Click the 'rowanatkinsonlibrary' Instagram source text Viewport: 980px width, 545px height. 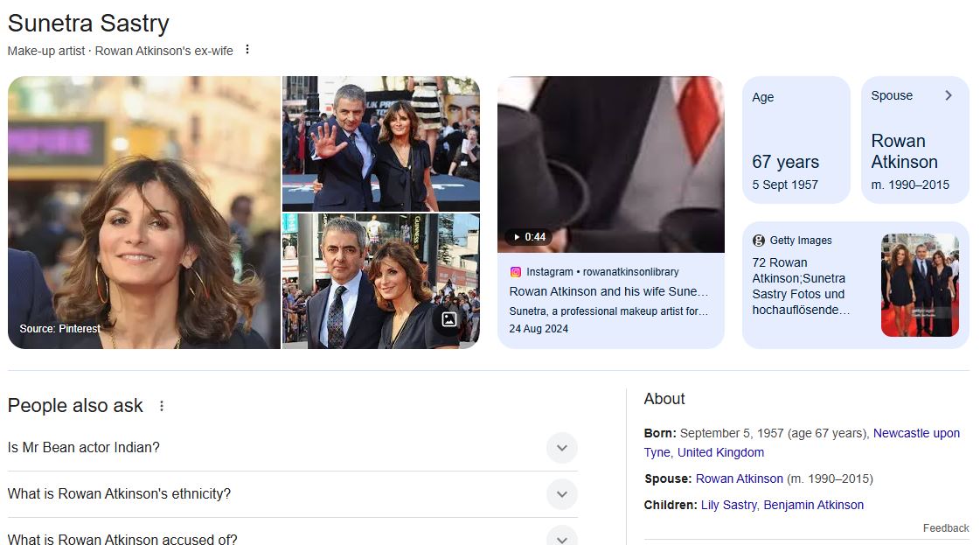[630, 272]
